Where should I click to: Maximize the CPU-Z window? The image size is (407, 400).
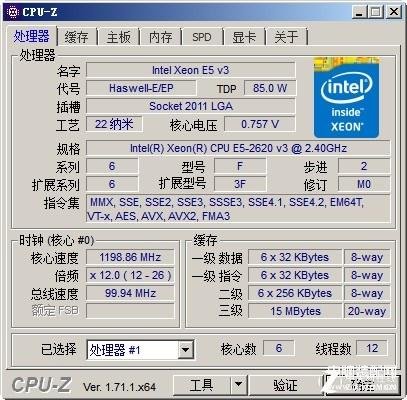376,12
